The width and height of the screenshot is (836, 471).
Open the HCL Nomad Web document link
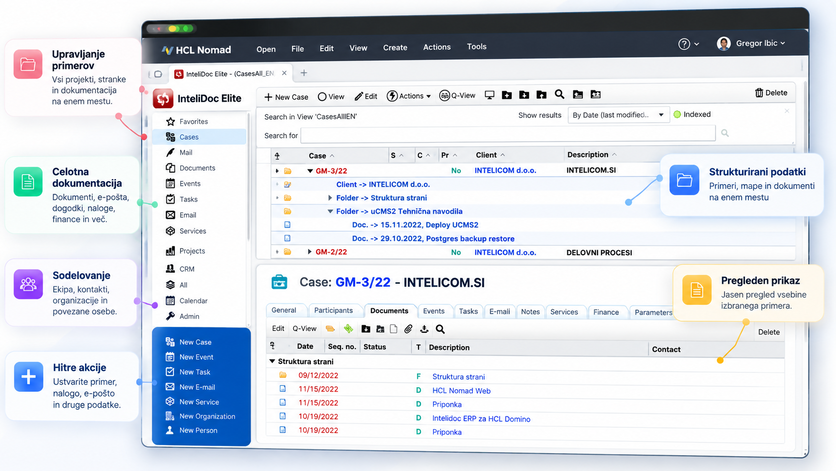coord(461,390)
